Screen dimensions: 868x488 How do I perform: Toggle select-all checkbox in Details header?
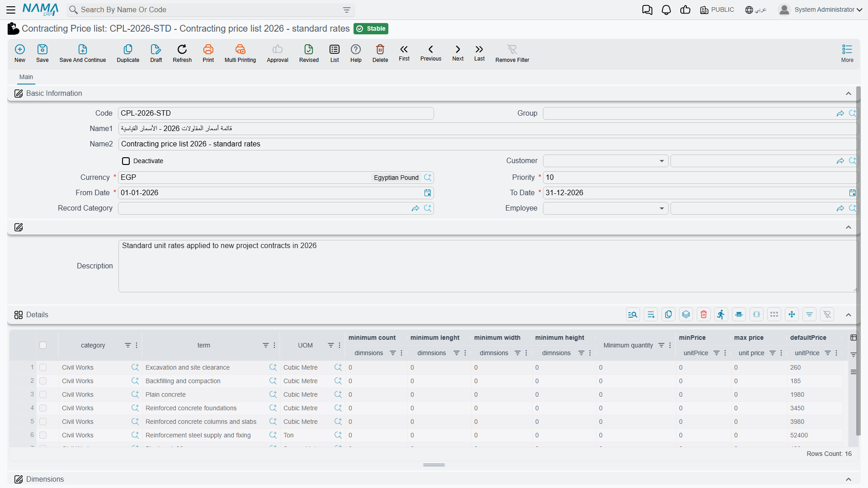click(x=43, y=346)
